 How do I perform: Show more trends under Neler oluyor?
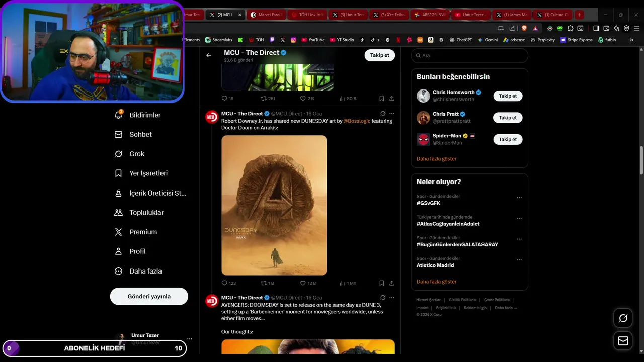click(437, 282)
